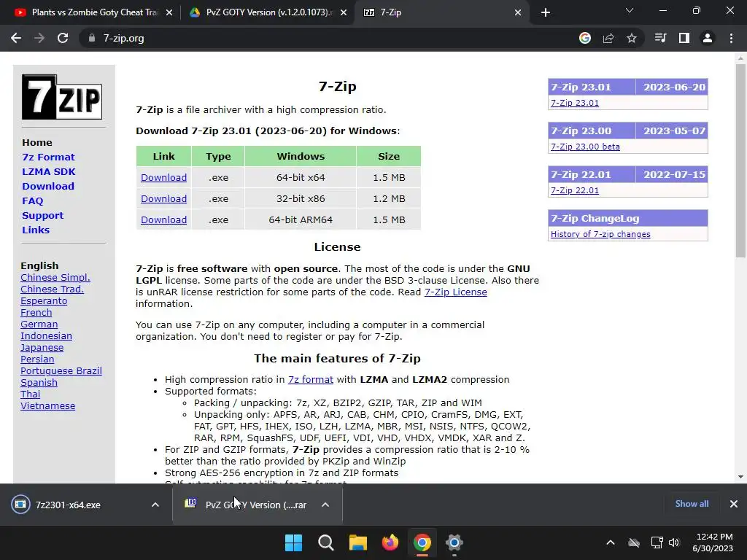Screen dimensions: 747x560
Task: Switch to PvZ GOTY Version Drive tab
Action: pyautogui.click(x=267, y=12)
